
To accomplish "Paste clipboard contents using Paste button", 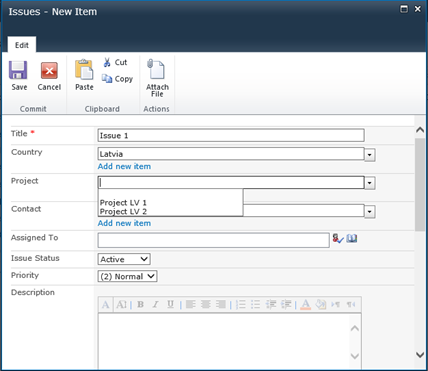I will (84, 76).
